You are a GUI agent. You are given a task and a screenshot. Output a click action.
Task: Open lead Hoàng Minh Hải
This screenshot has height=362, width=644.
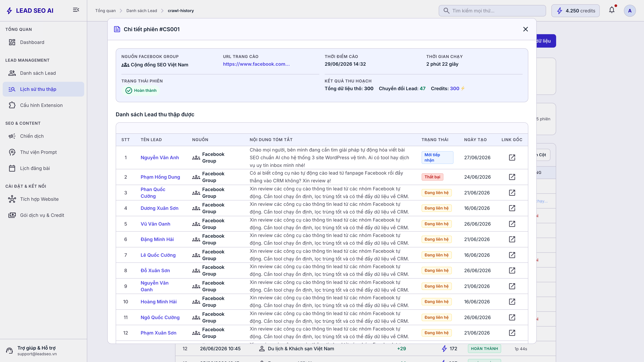click(x=158, y=302)
